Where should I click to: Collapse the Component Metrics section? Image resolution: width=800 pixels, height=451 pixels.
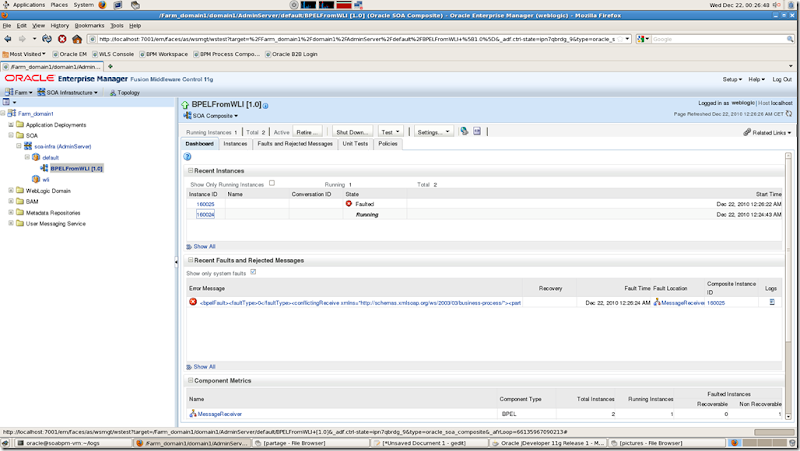point(190,381)
